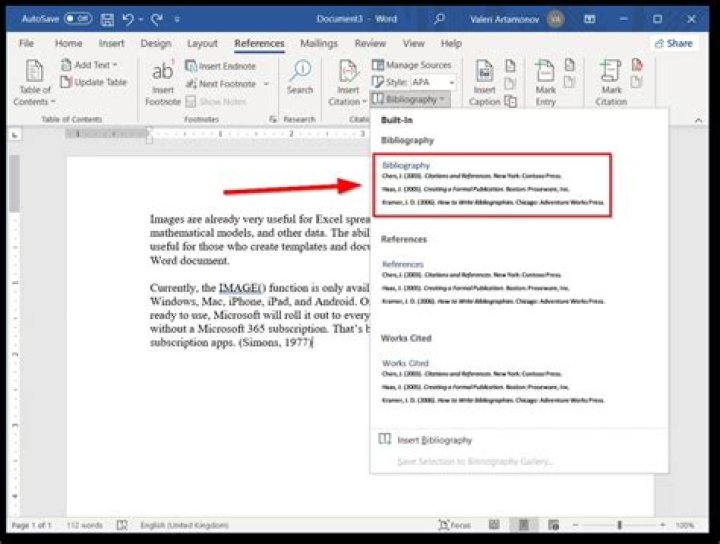The image size is (720, 544).
Task: Open the Undo history dropdown arrow
Action: [141, 19]
